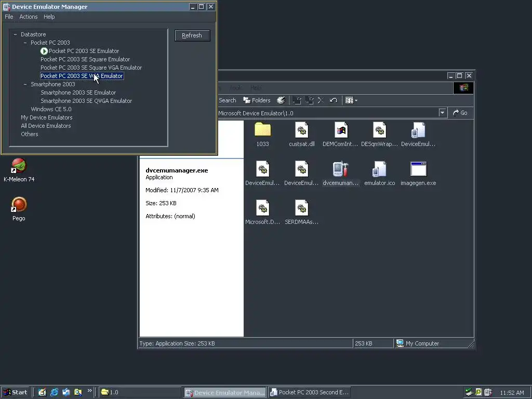
Task: Select the Datastore label in the tree
Action: pyautogui.click(x=33, y=34)
